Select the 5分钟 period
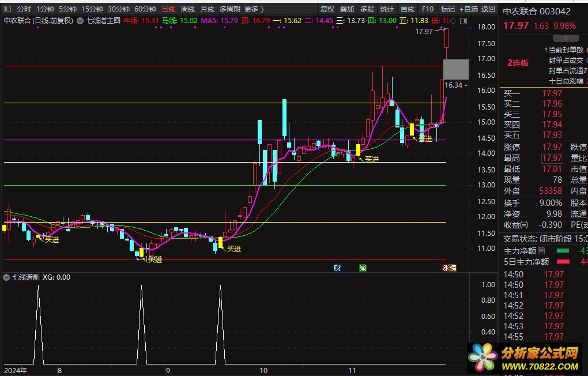Image resolution: width=588 pixels, height=376 pixels. click(x=67, y=9)
